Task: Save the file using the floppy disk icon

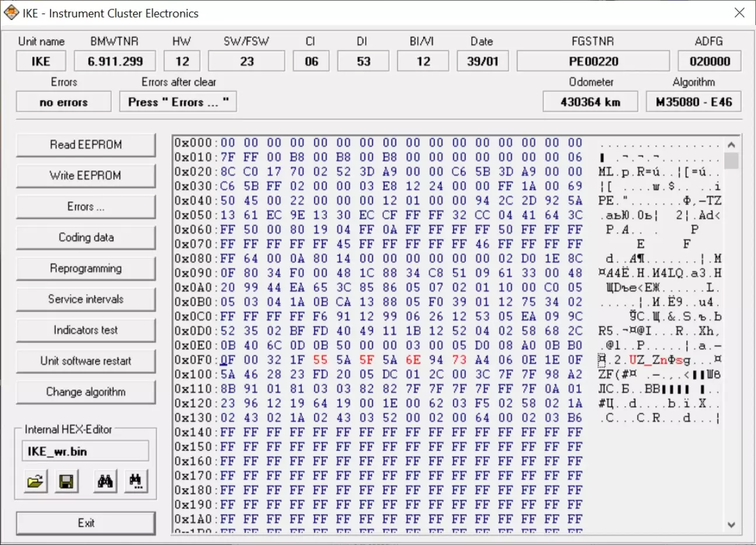Action: pyautogui.click(x=66, y=481)
